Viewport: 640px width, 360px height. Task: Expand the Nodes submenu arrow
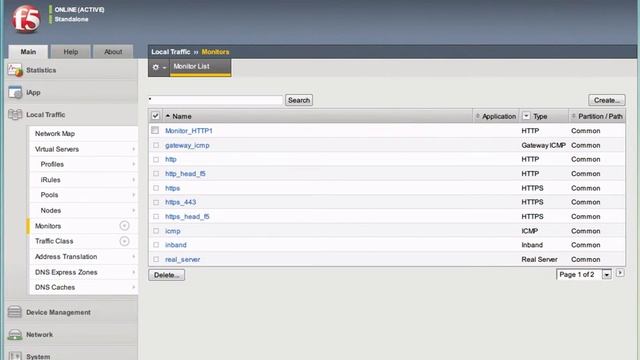pos(133,211)
